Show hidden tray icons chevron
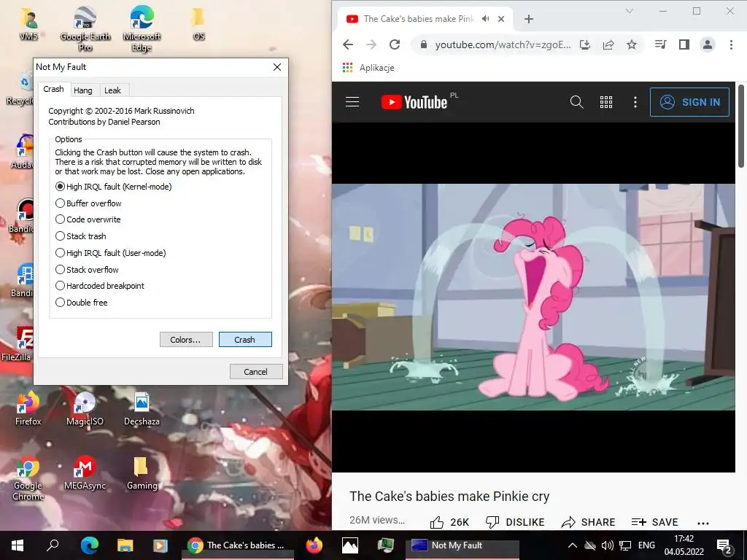 point(573,545)
